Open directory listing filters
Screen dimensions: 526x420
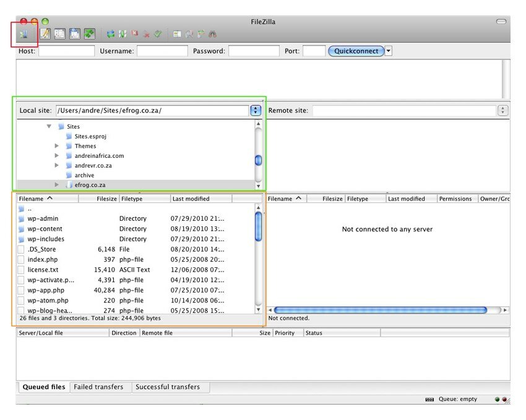pos(177,34)
